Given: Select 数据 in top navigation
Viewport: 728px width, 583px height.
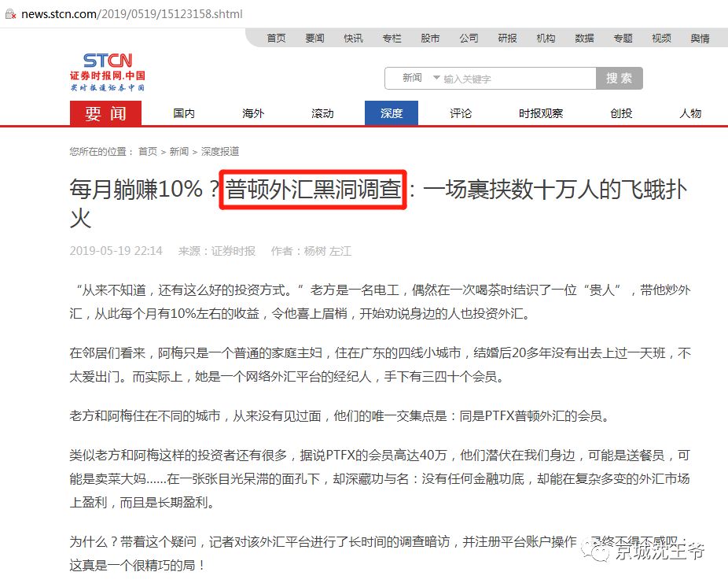Looking at the screenshot, I should (x=585, y=38).
